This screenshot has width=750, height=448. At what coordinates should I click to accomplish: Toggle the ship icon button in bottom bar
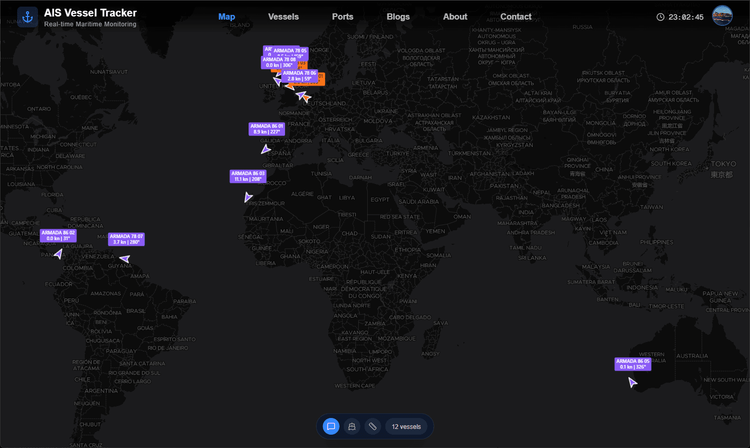(352, 426)
